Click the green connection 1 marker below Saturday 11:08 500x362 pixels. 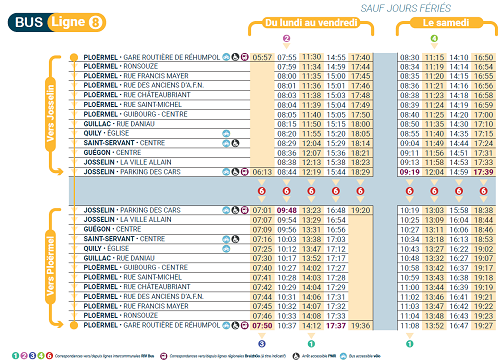coord(410,343)
